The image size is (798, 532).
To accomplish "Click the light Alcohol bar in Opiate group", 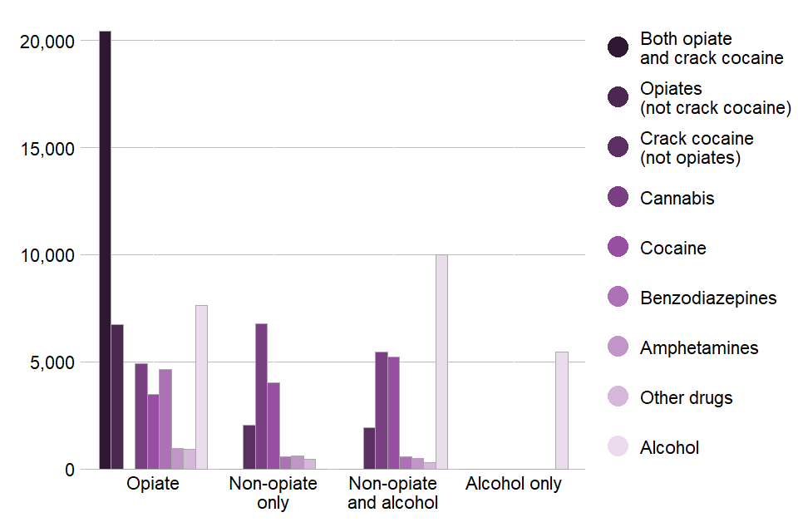I will click(201, 387).
